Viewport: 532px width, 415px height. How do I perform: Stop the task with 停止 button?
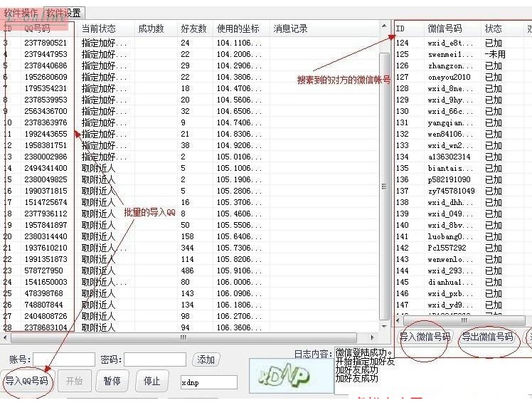coord(151,381)
